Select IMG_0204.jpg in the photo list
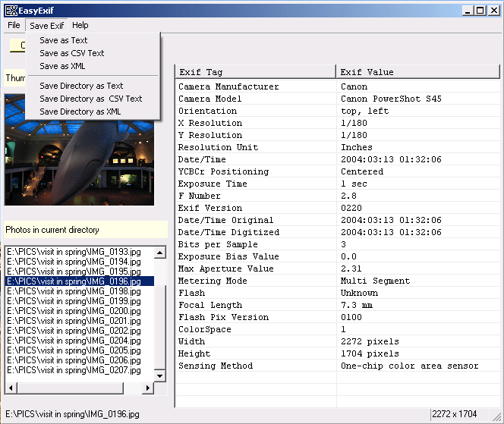The image size is (504, 424). click(x=80, y=341)
